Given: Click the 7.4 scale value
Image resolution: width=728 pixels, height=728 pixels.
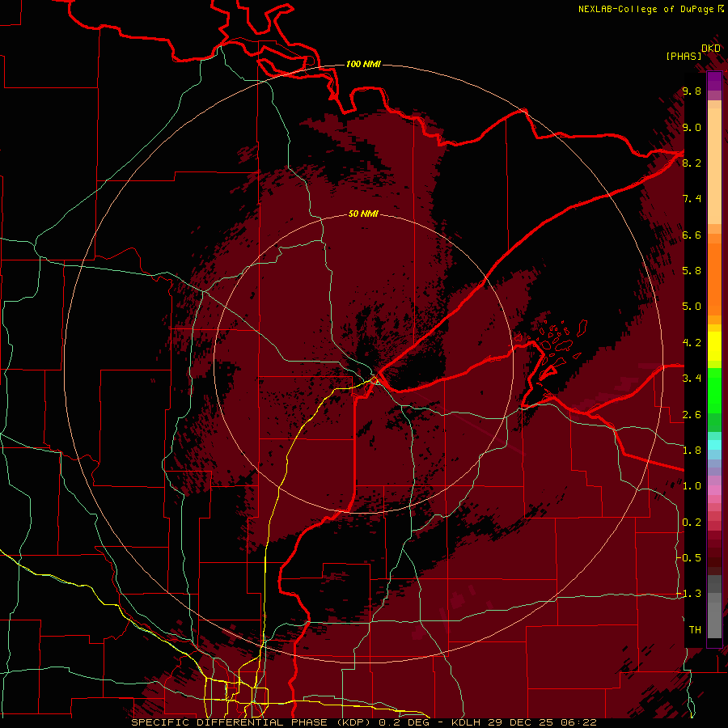Looking at the screenshot, I should pos(692,199).
